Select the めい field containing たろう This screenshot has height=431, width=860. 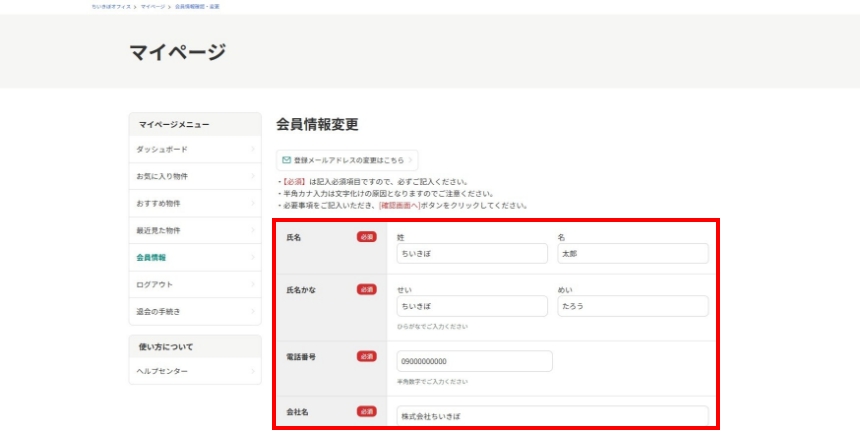[632, 307]
